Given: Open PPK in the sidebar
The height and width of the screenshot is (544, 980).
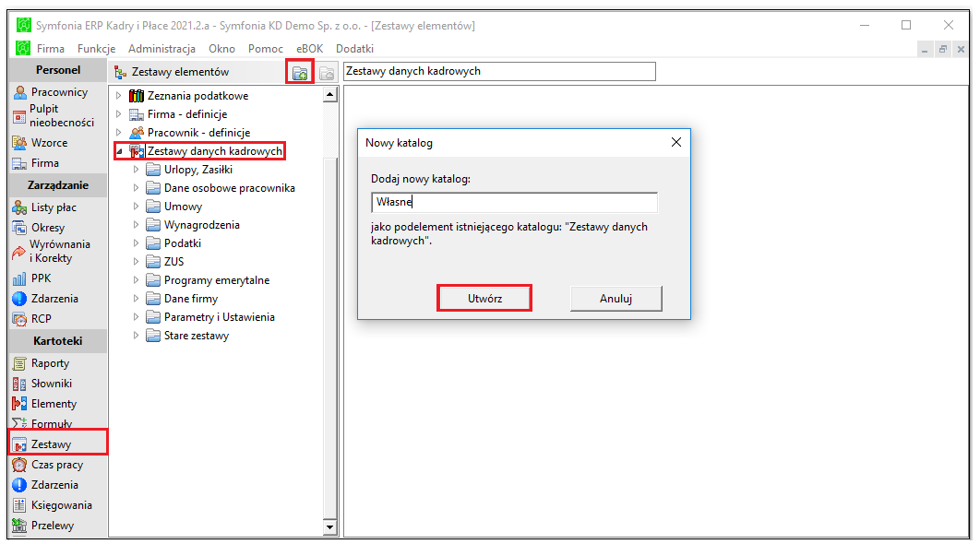Looking at the screenshot, I should click(x=32, y=278).
